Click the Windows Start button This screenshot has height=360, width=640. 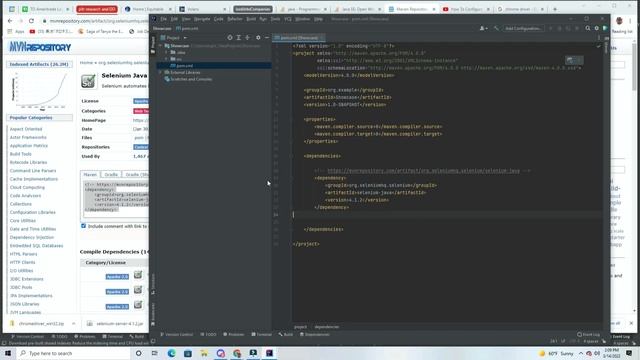(8, 353)
